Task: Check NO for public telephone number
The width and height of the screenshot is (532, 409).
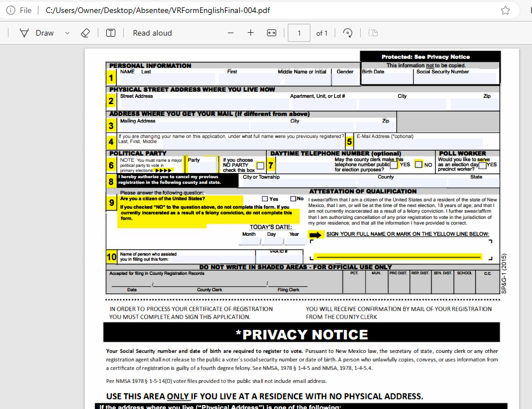Action: pos(418,165)
